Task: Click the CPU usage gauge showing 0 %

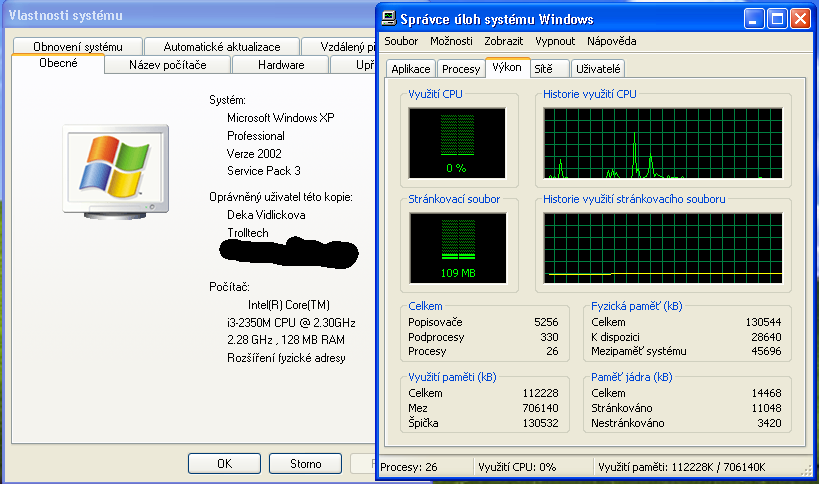Action: (x=457, y=143)
